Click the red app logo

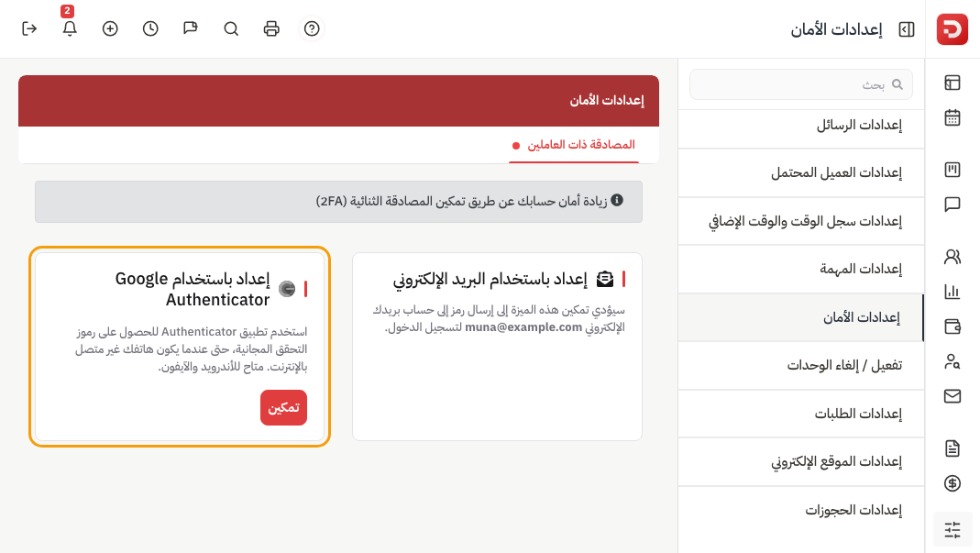952,29
